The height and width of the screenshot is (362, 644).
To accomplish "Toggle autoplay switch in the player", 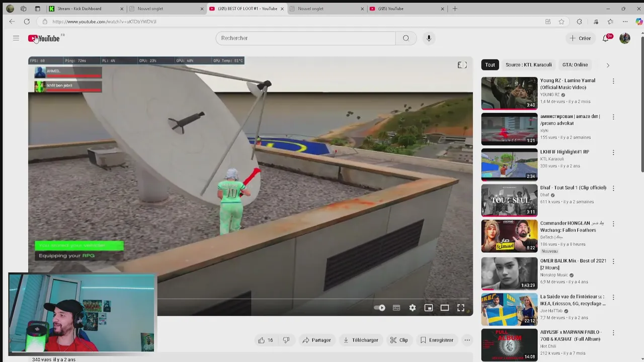I will [380, 308].
